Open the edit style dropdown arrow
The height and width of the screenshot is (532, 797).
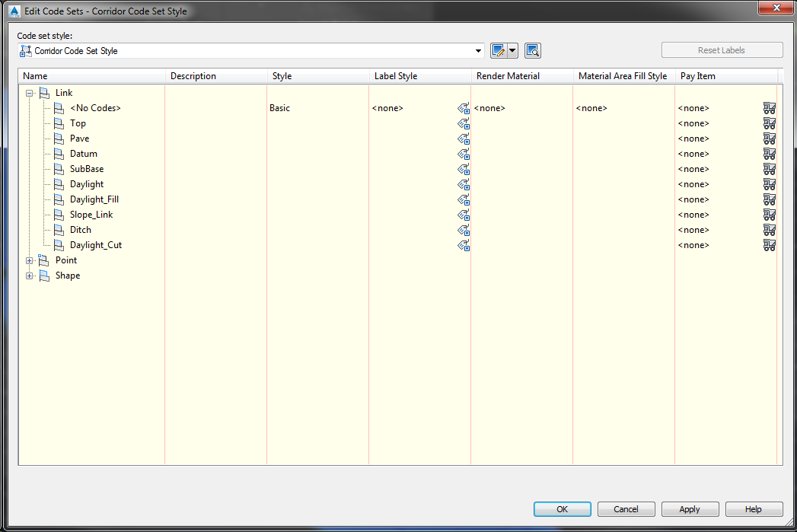(512, 50)
